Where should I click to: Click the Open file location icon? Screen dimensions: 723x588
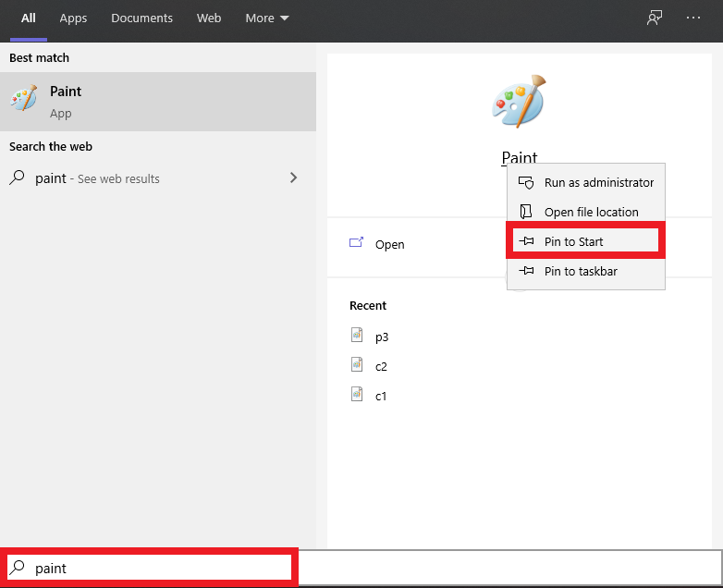pos(526,212)
